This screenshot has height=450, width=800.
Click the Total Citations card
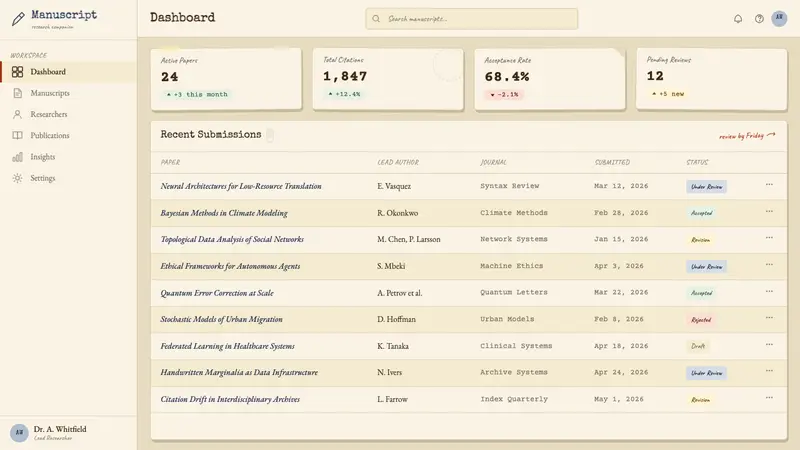[x=388, y=79]
